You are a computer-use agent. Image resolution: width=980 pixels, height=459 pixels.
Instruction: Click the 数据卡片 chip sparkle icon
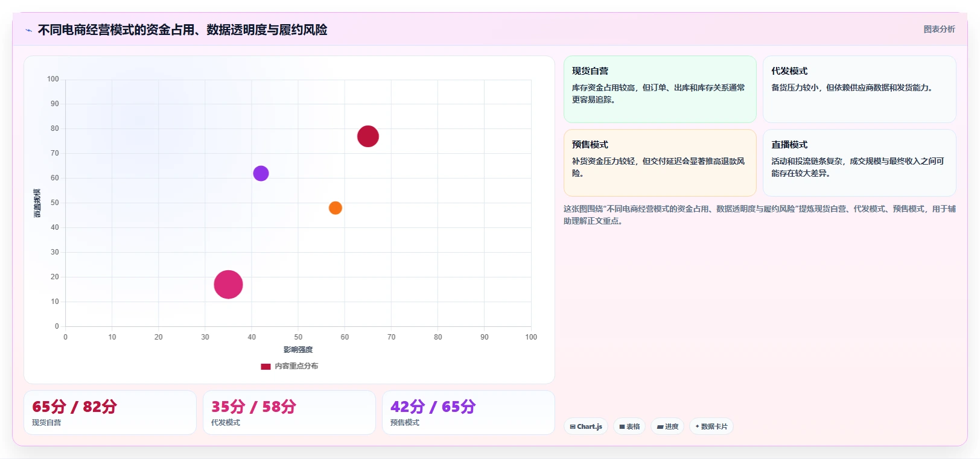[x=697, y=426]
